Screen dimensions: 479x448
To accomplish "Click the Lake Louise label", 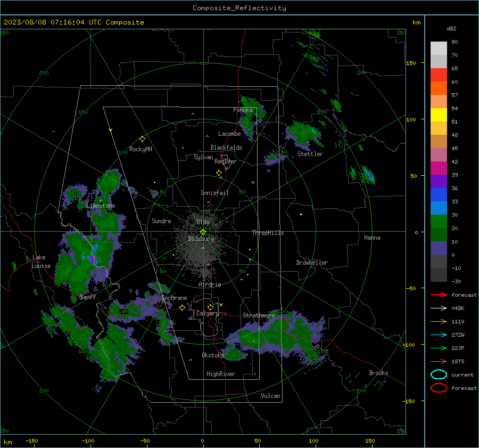I will (x=41, y=262).
